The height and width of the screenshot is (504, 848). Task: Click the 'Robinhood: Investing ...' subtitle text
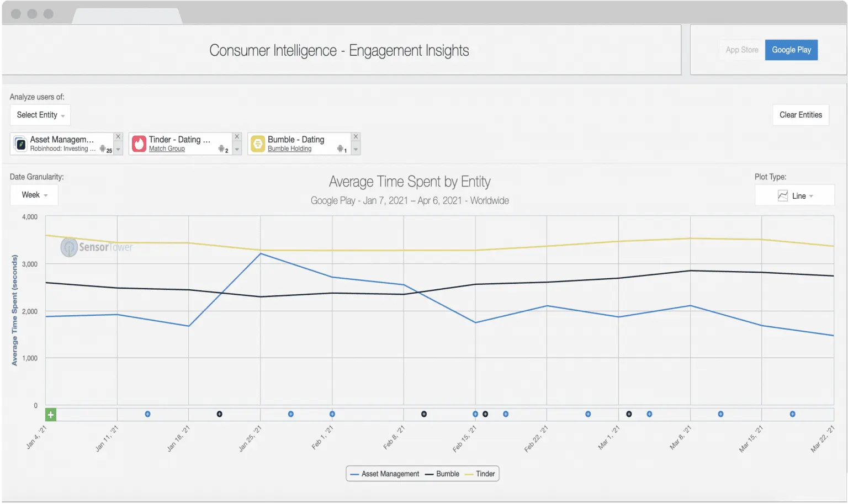(63, 148)
